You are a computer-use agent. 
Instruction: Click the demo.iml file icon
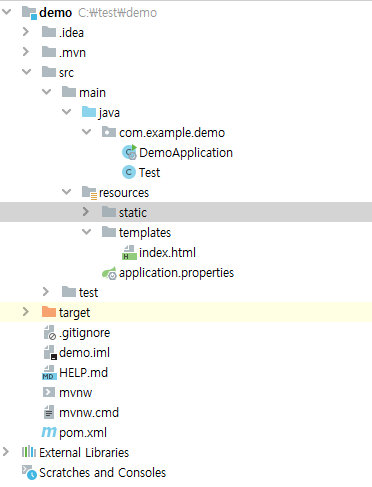pos(50,352)
